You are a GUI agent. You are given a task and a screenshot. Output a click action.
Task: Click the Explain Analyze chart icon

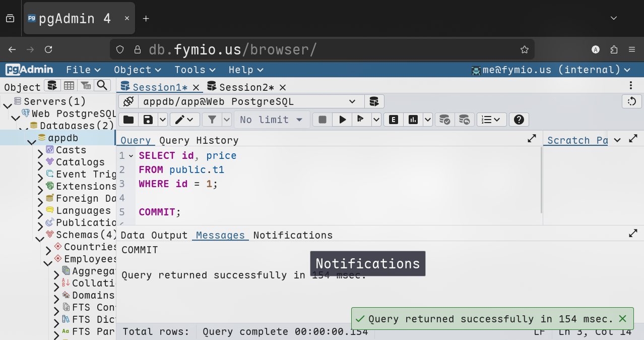tap(413, 120)
